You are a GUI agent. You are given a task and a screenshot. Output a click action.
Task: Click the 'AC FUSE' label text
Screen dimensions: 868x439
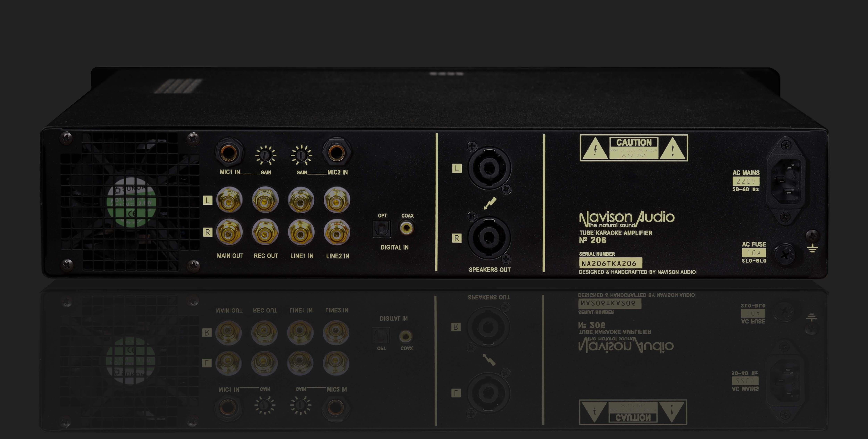pyautogui.click(x=754, y=244)
